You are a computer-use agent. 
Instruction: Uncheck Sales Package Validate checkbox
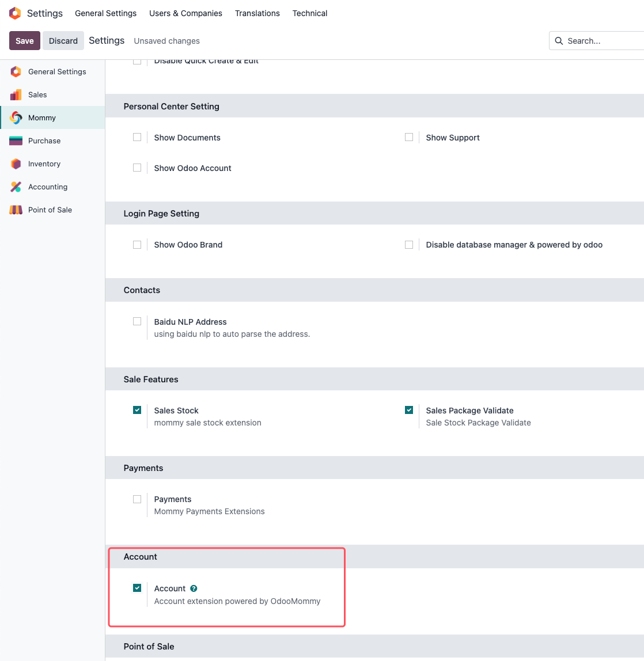408,410
